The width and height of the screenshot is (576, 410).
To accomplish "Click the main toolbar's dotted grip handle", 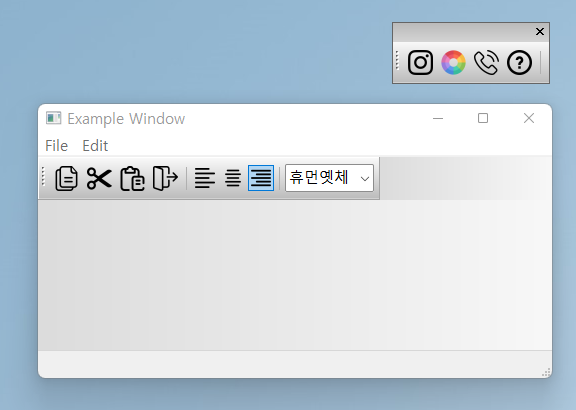I will [x=43, y=176].
